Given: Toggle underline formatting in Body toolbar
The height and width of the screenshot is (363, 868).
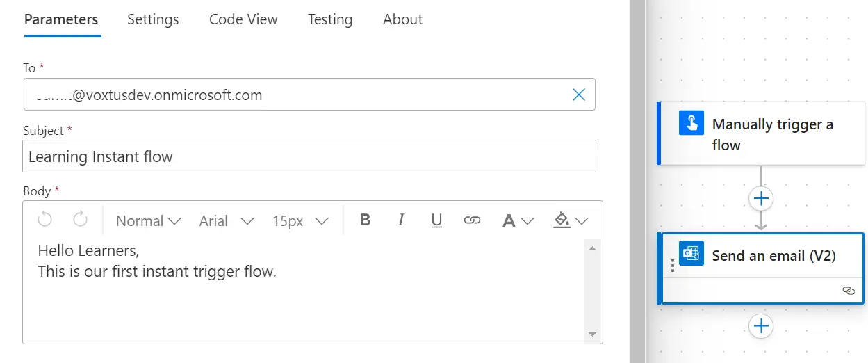Looking at the screenshot, I should click(x=436, y=220).
